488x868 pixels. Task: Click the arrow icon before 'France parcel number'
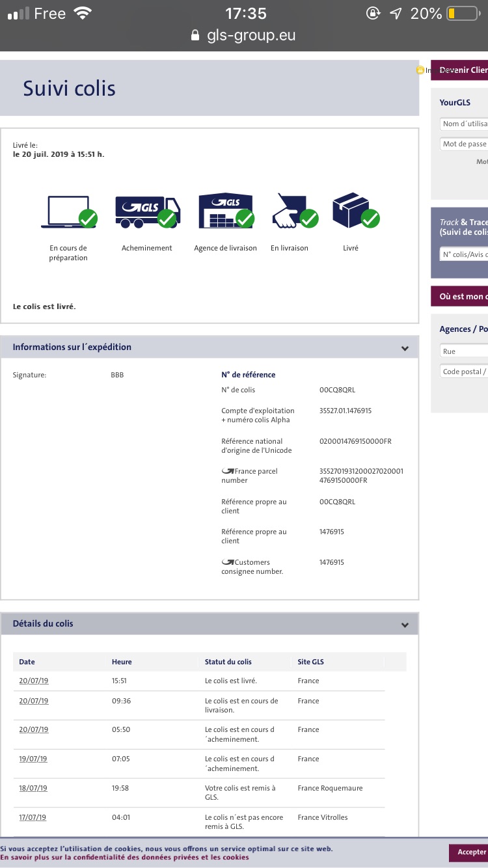click(228, 470)
